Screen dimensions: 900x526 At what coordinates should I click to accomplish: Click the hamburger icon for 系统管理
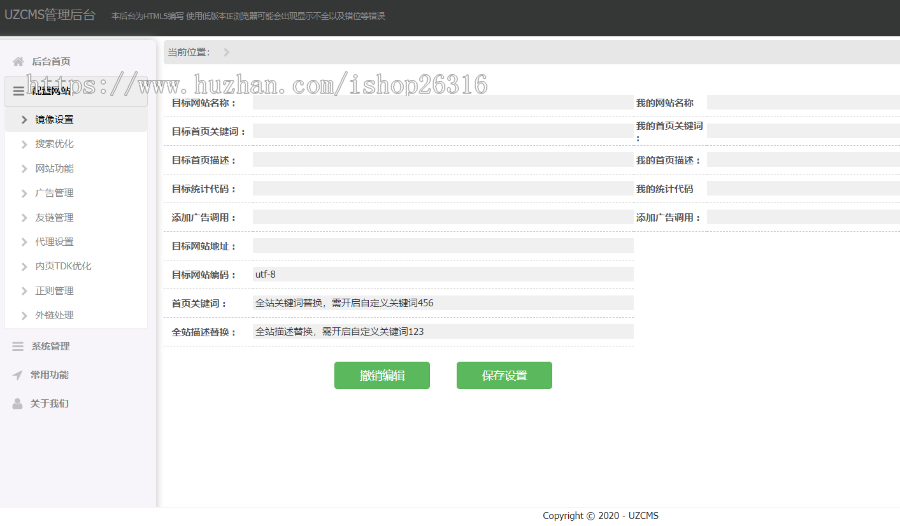click(18, 346)
